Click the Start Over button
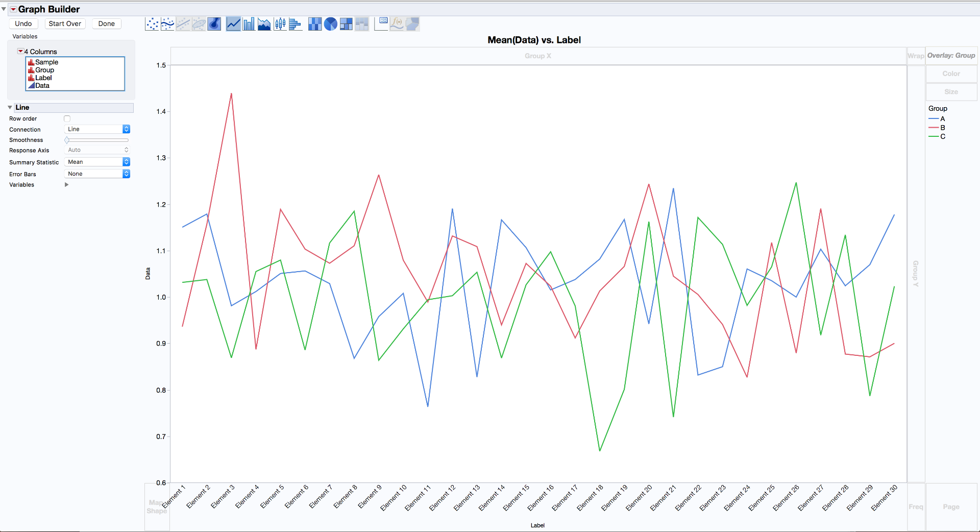Screen dimensions: 980x532 (65, 23)
